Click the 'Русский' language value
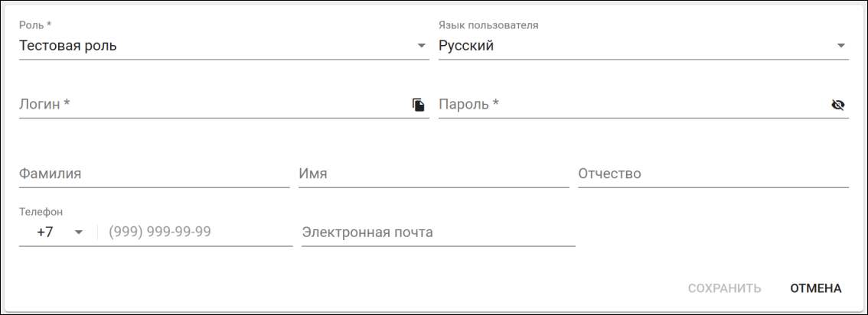868x315 pixels. [466, 46]
